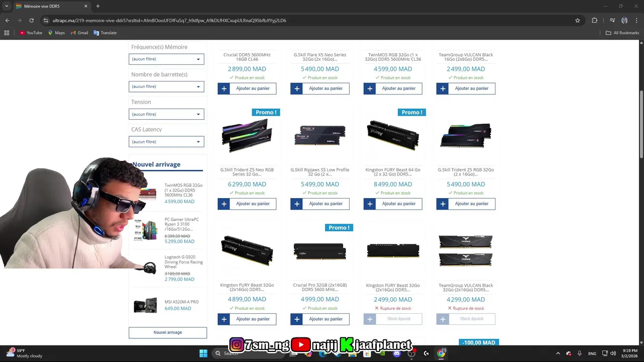Open MSI A520M-A PRO sidebar item

[182, 302]
